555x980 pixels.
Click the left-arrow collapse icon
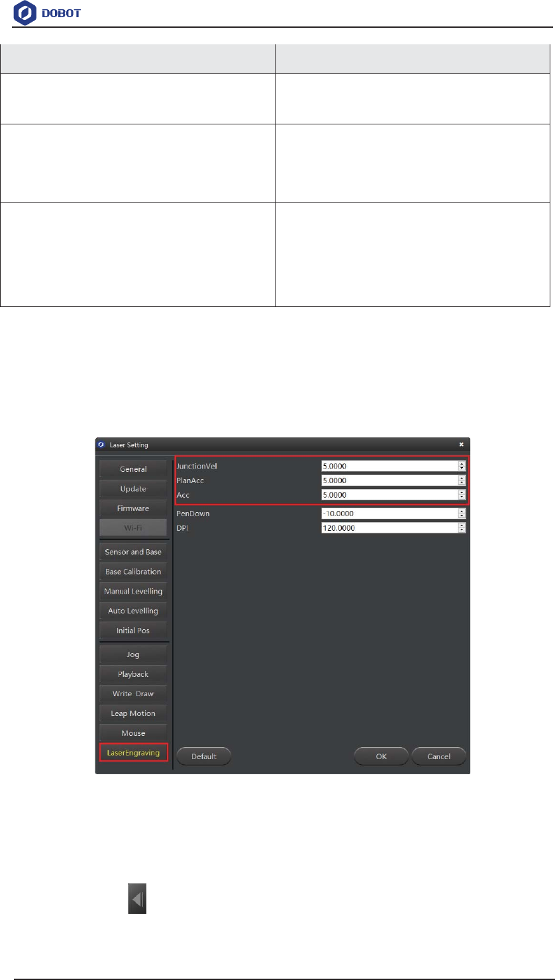click(x=137, y=900)
